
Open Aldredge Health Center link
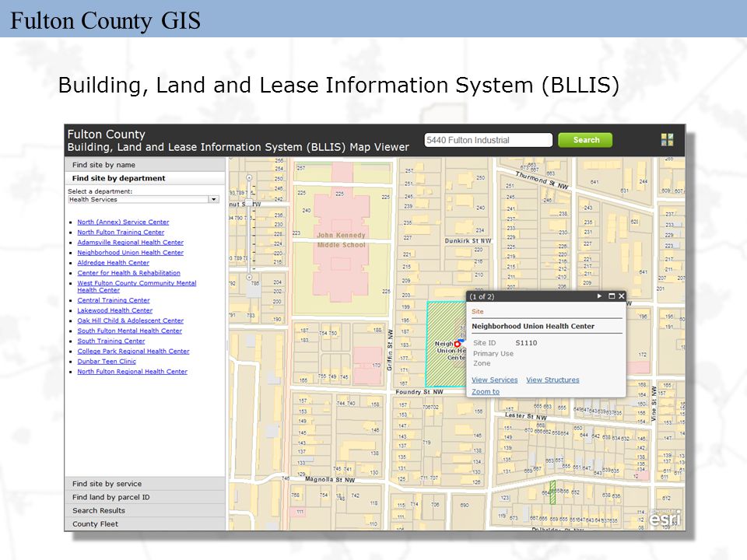pyautogui.click(x=113, y=263)
